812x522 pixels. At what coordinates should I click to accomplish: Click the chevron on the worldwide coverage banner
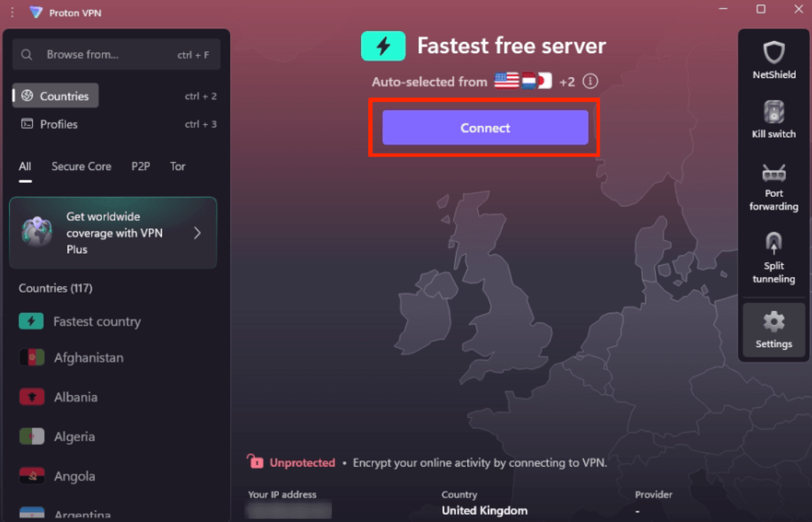(x=198, y=232)
